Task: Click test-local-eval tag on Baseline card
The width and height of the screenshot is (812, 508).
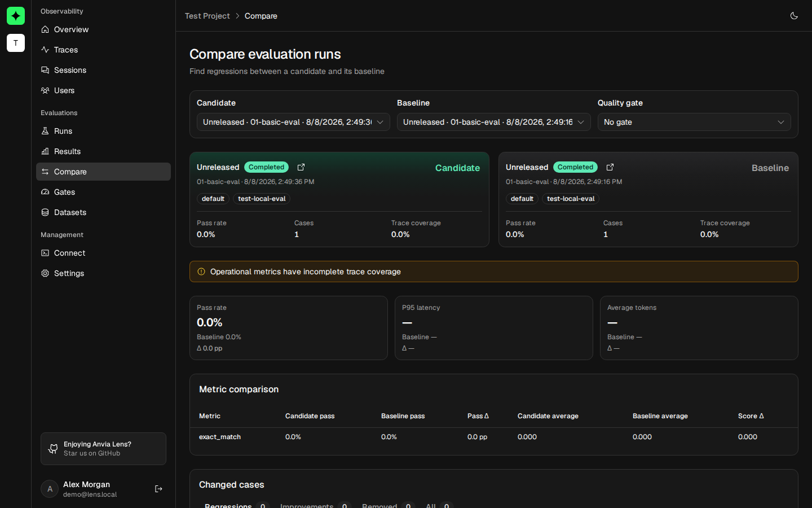Action: [x=571, y=199]
